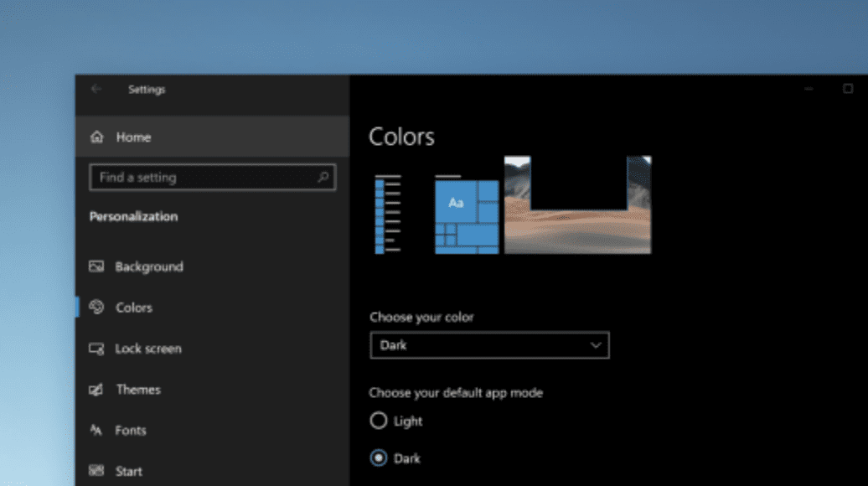Click the search magnifier icon
The image size is (868, 486).
(x=323, y=178)
